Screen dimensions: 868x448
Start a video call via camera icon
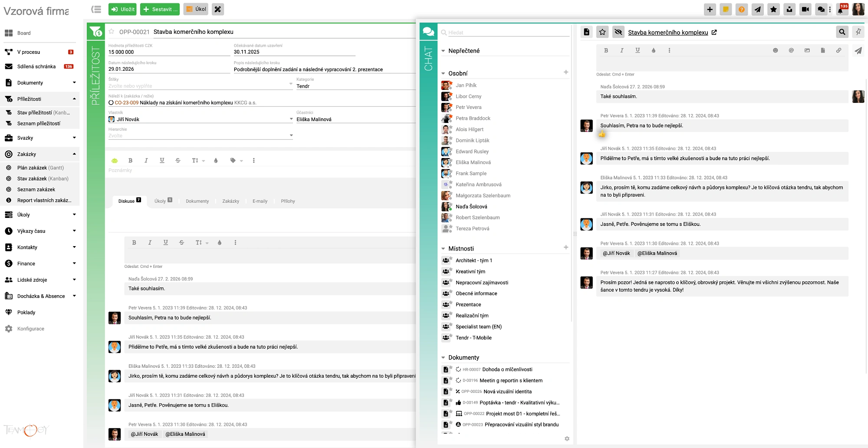tap(806, 10)
